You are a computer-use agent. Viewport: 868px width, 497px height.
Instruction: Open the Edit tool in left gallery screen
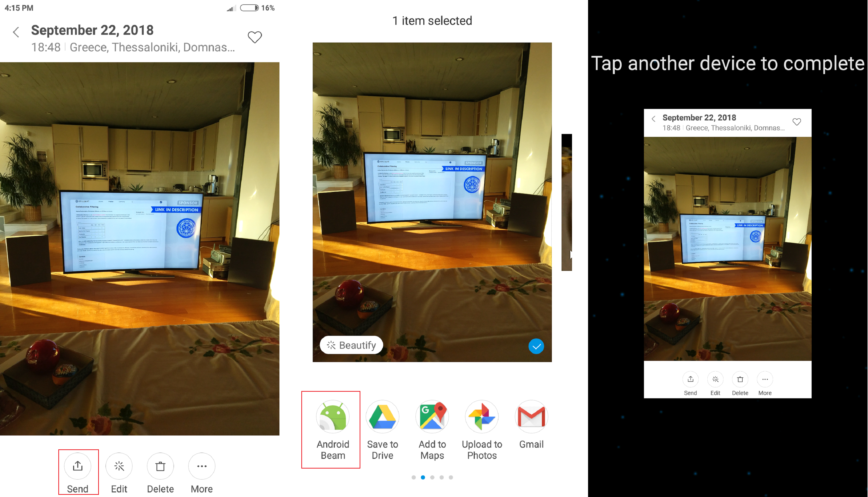(119, 466)
